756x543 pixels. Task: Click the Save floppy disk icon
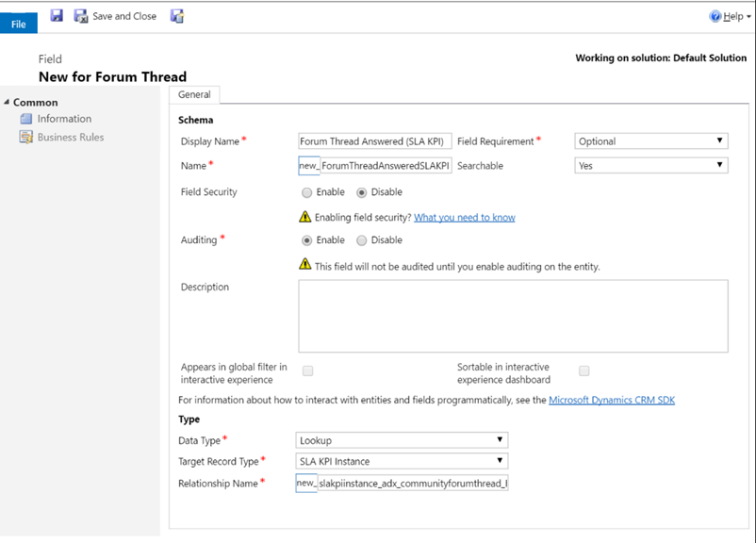coord(57,16)
